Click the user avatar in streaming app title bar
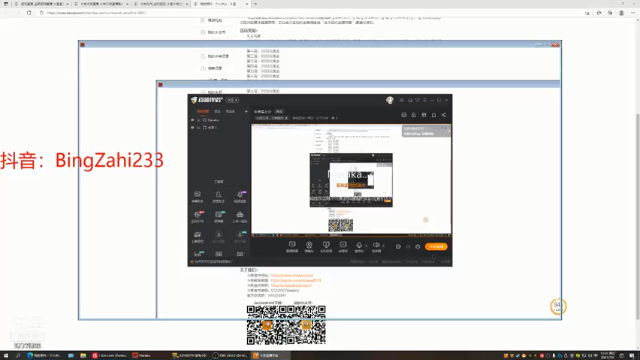The height and width of the screenshot is (360, 640). [389, 100]
